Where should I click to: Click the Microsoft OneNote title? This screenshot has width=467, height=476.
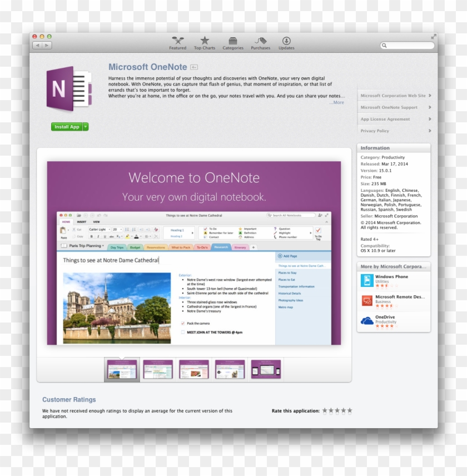point(147,67)
